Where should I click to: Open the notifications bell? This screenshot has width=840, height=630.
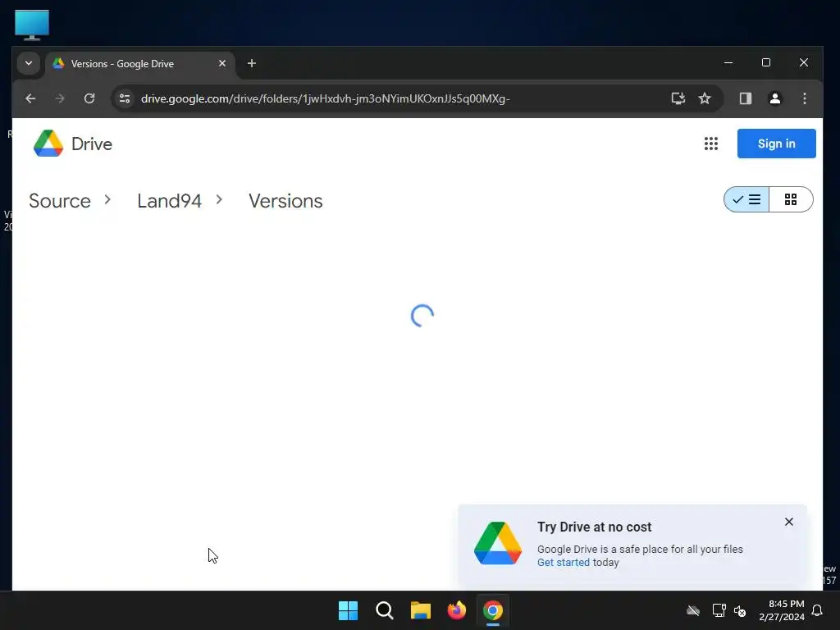(817, 610)
